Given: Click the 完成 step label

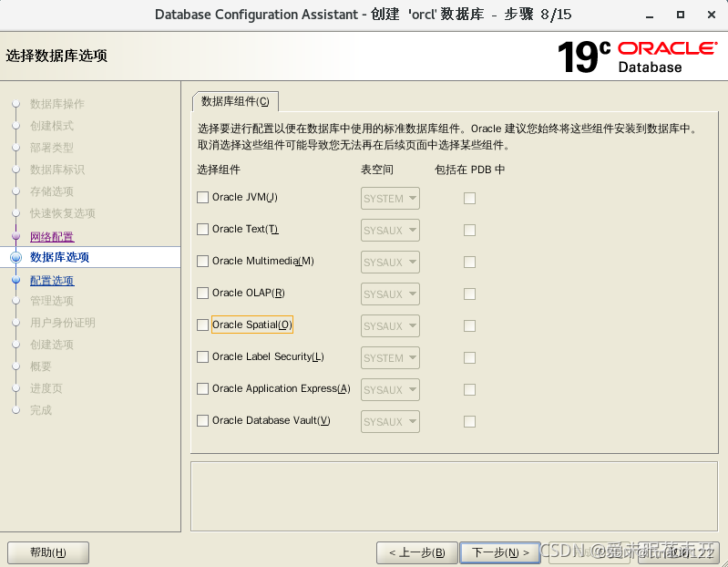Looking at the screenshot, I should [x=41, y=410].
